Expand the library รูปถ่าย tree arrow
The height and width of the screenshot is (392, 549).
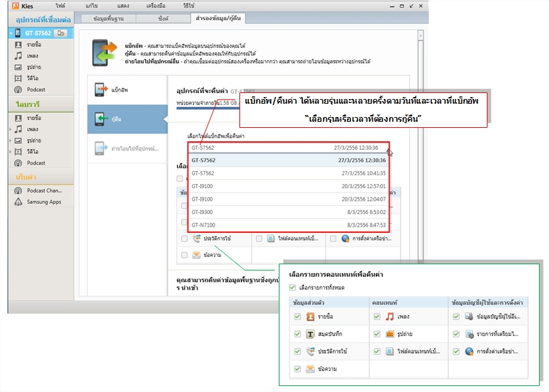coord(11,140)
